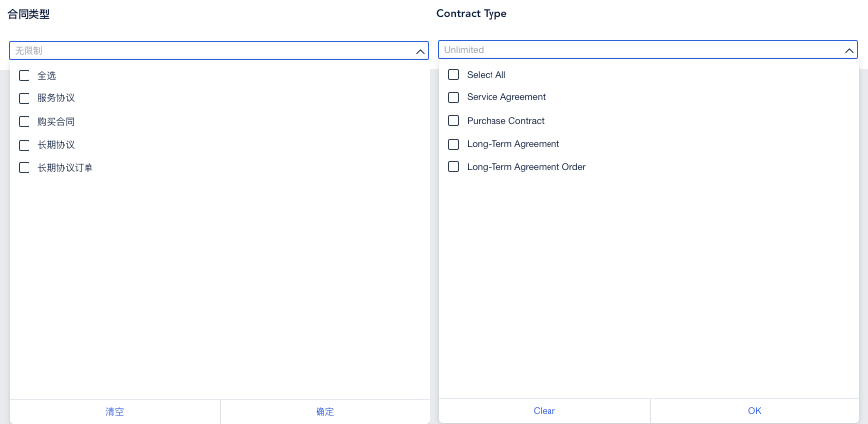Select the Long-Term Agreement checkbox
Screen dimensions: 868x424
(454, 144)
